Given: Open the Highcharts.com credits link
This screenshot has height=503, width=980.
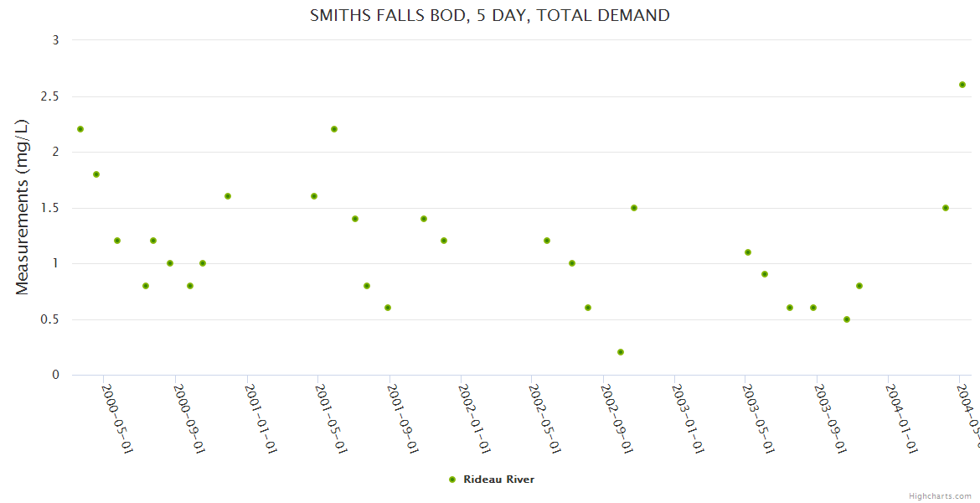Looking at the screenshot, I should click(x=940, y=495).
